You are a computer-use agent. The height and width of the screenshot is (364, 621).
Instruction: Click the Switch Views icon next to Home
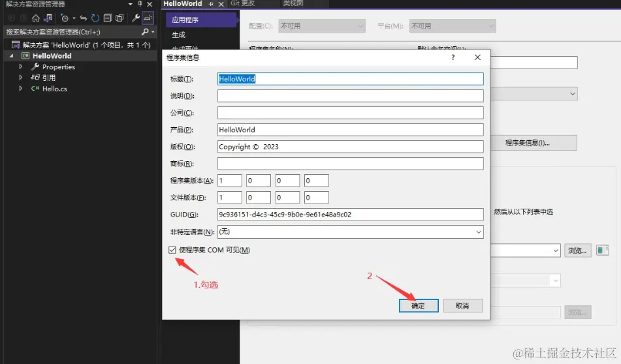coord(48,18)
